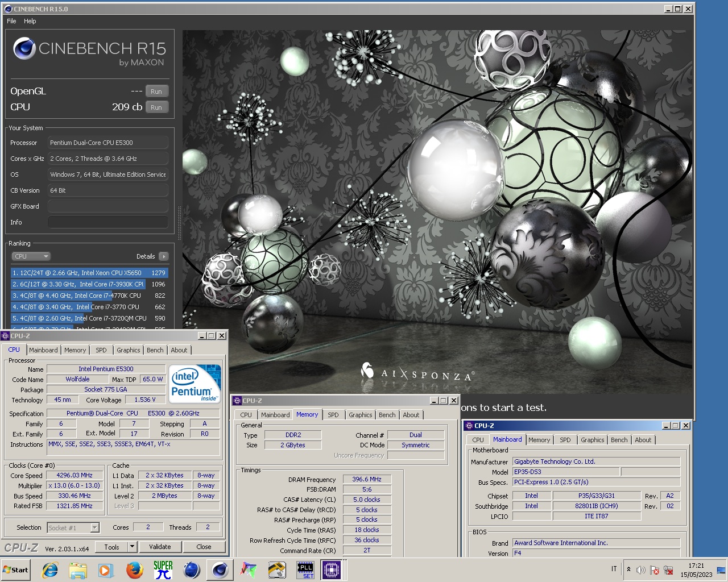This screenshot has width=728, height=582.
Task: Click the BIOS brand Award Software International
Action: pos(597,543)
